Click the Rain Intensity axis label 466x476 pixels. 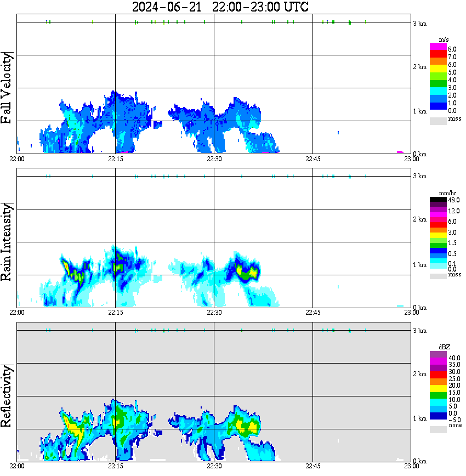click(x=6, y=242)
